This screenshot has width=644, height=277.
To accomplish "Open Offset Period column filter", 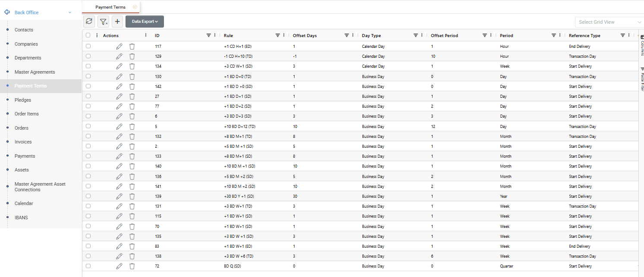I will (x=485, y=35).
